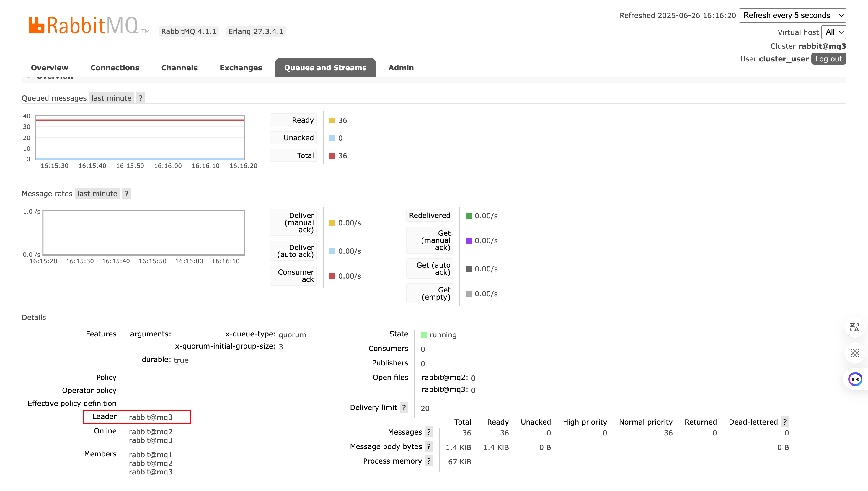
Task: Open the Virtual host selector
Action: click(x=834, y=32)
